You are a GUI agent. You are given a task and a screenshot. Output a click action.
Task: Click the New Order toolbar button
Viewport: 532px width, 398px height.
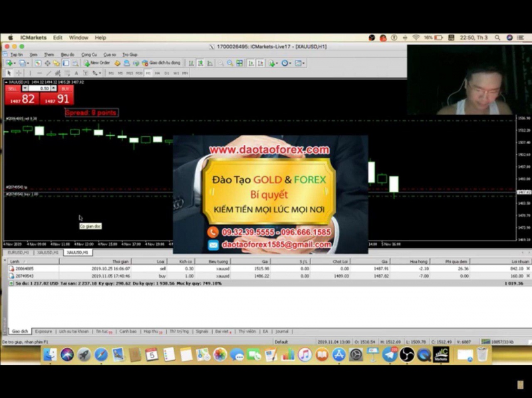tap(98, 63)
